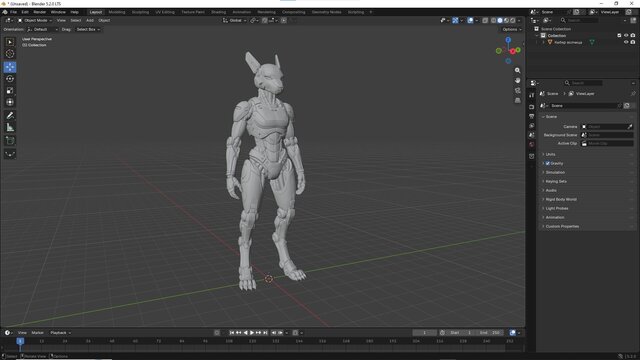
Task: Open the Global transform orientation dropdown
Action: click(x=235, y=20)
